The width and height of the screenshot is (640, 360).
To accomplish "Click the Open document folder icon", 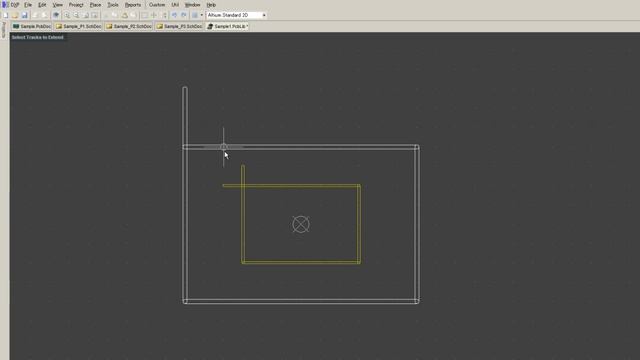I will [x=15, y=15].
